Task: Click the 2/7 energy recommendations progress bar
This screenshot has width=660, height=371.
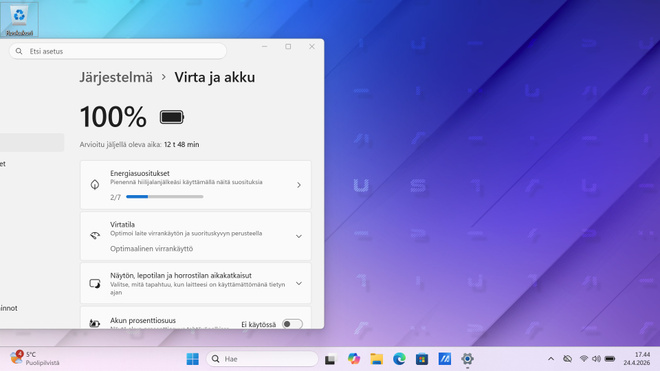Action: tap(165, 197)
